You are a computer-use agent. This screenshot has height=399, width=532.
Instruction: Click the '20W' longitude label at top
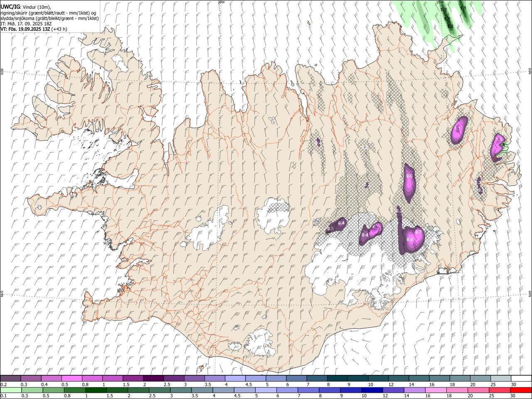(221, 2)
